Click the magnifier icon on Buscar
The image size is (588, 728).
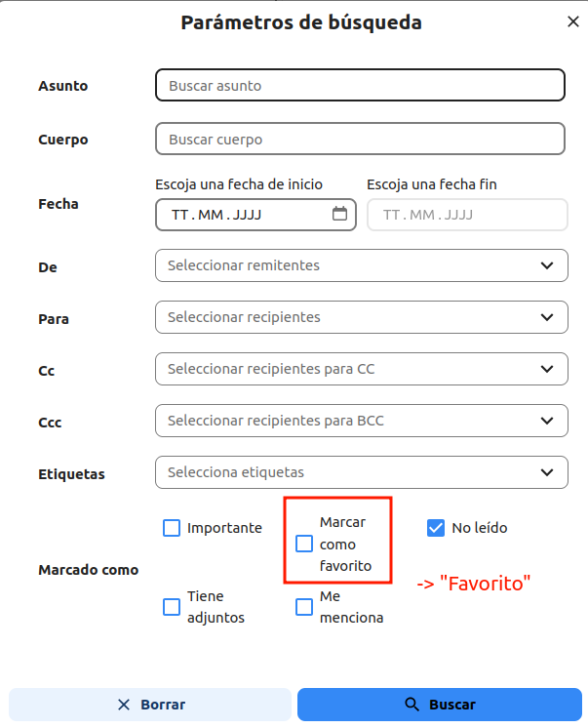(x=412, y=705)
